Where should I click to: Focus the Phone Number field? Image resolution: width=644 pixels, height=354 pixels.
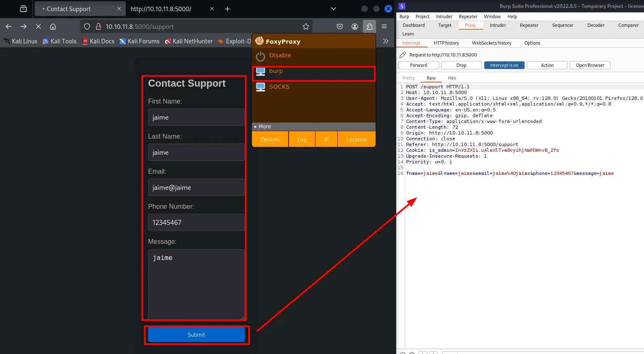pos(196,222)
